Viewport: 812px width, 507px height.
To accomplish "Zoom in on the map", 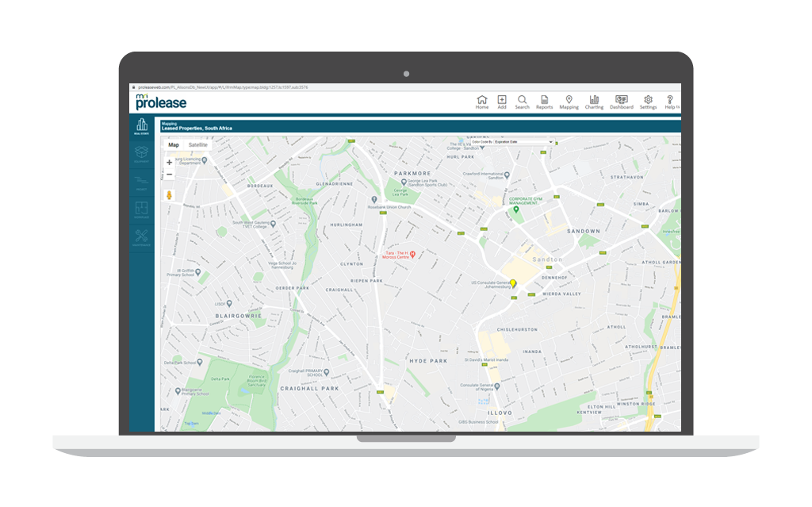I will click(170, 163).
